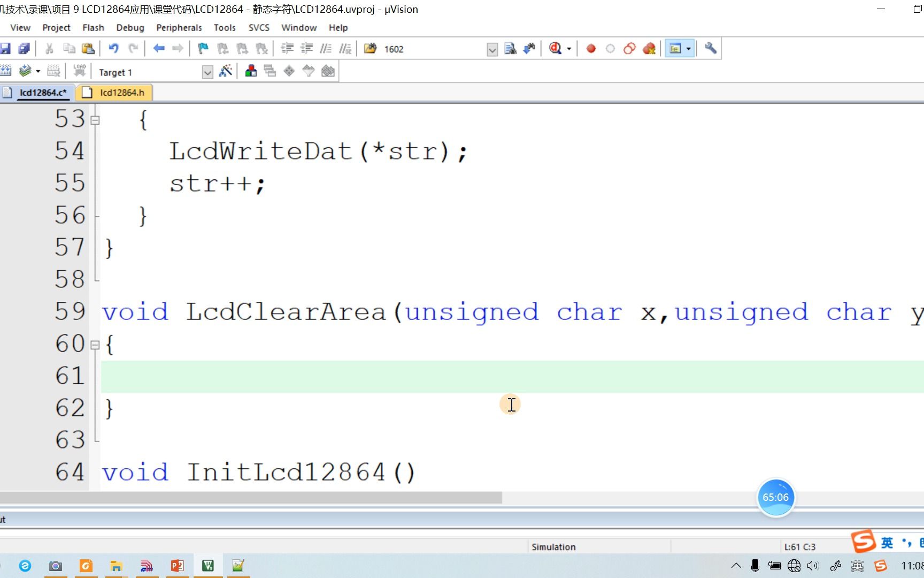Undo the last edit

tap(113, 49)
